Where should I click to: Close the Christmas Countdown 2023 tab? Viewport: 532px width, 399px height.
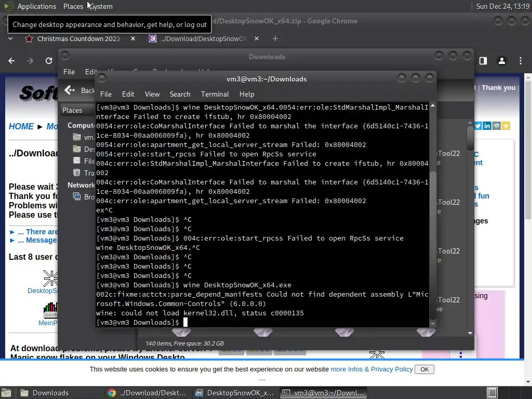pyautogui.click(x=133, y=38)
